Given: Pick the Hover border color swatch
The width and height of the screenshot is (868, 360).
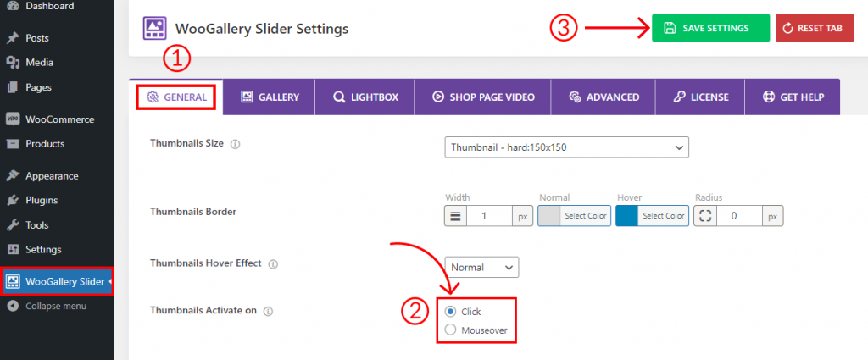Looking at the screenshot, I should (626, 216).
